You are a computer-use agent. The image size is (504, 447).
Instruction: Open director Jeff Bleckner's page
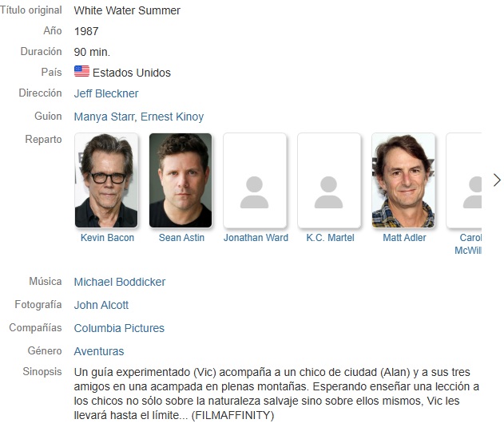coord(106,93)
